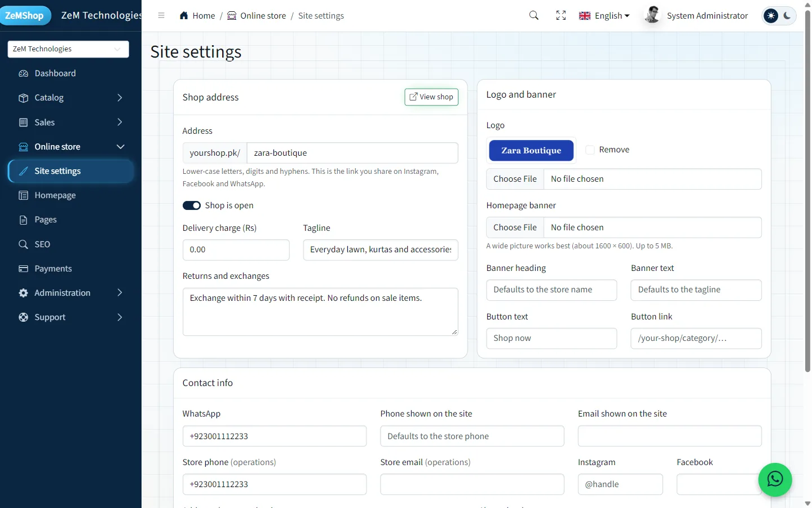Click the Sales list icon
This screenshot has height=508, width=812.
(23, 122)
